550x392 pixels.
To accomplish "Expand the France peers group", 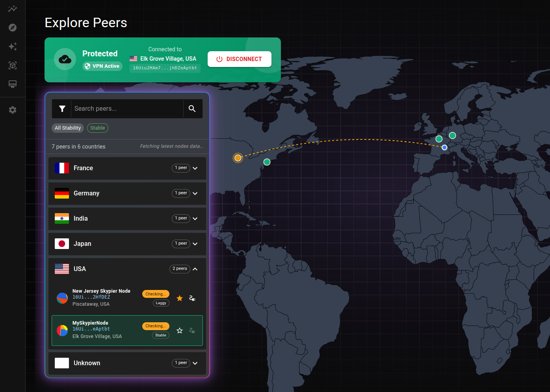I will (127, 168).
